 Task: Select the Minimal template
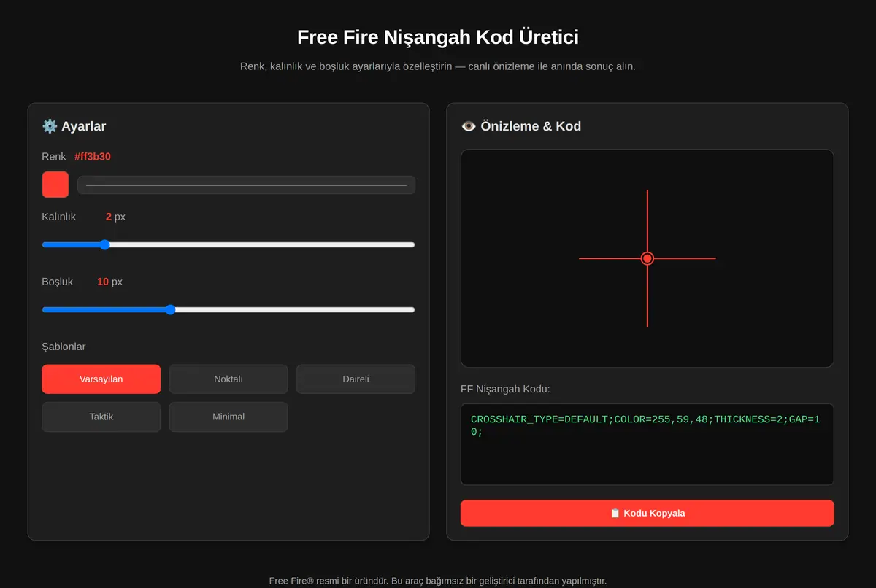[x=228, y=417]
